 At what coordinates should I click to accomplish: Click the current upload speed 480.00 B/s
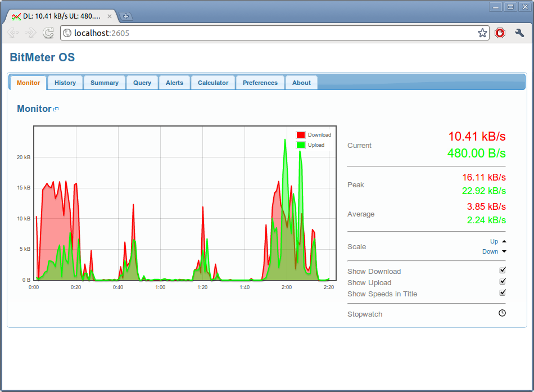click(x=477, y=154)
